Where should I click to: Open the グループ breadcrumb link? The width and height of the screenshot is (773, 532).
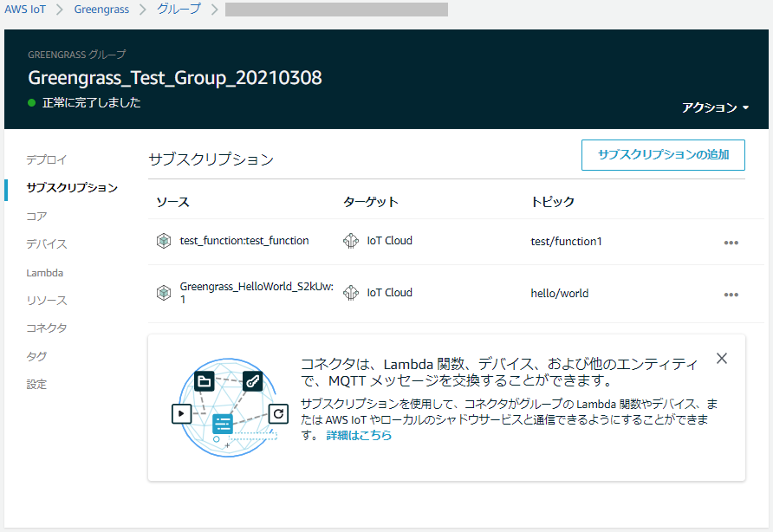(x=179, y=10)
